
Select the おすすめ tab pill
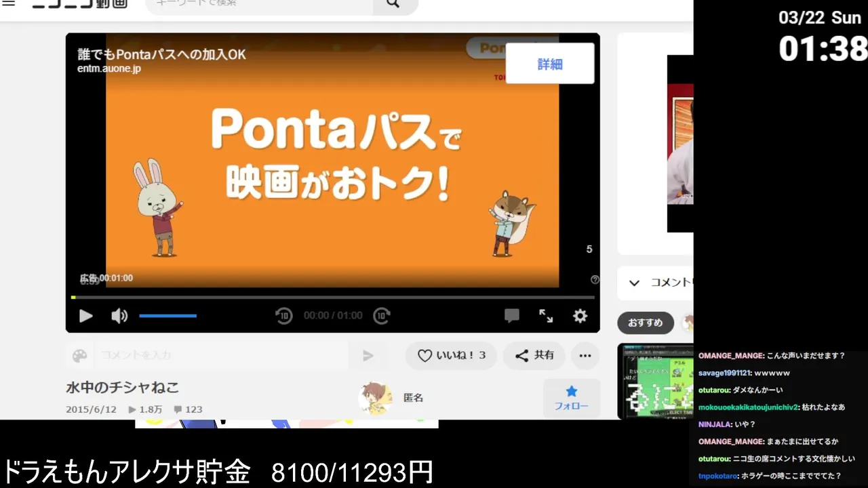pos(645,323)
